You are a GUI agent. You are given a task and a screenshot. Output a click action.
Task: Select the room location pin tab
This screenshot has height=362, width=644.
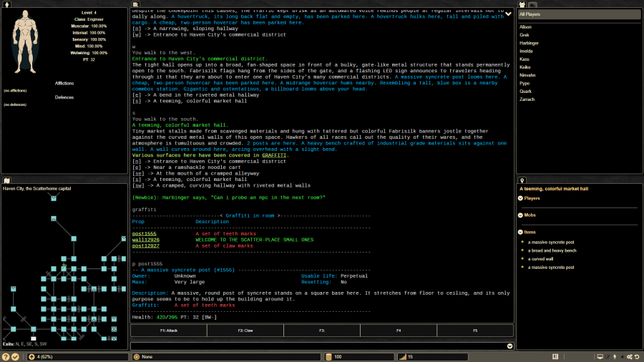point(522,180)
